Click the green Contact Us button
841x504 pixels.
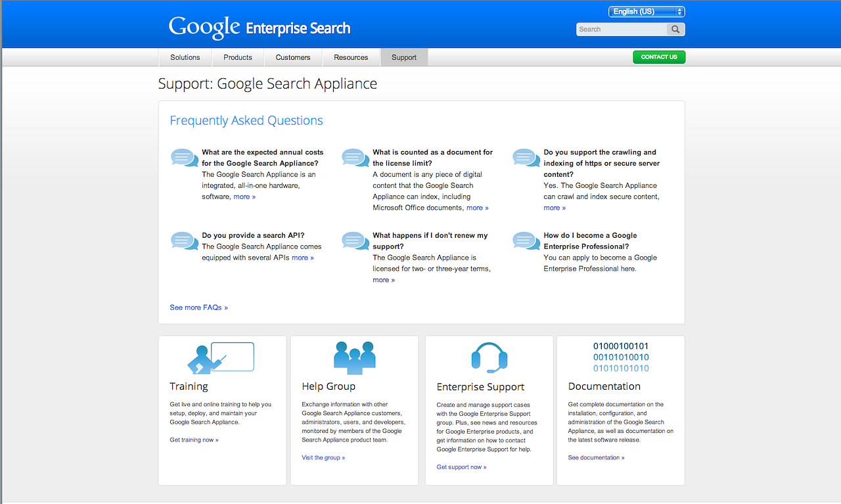pyautogui.click(x=659, y=57)
